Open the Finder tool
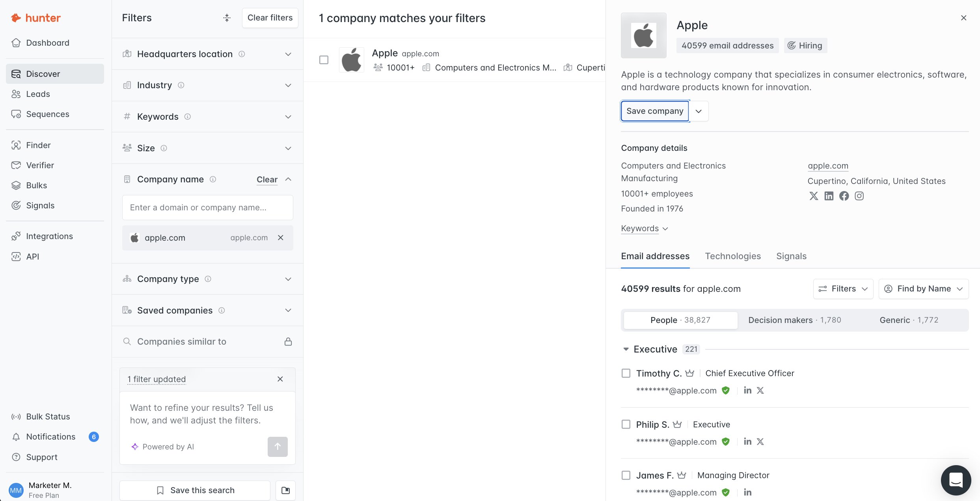 click(55, 145)
